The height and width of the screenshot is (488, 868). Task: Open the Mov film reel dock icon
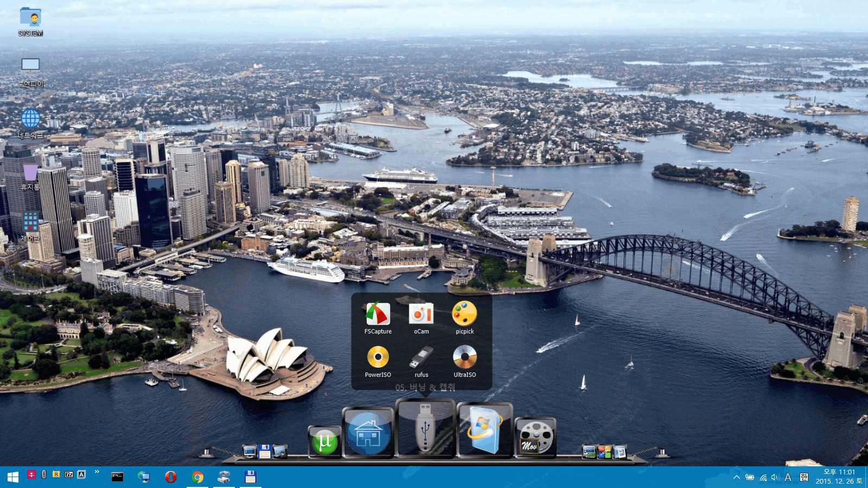[x=535, y=438]
